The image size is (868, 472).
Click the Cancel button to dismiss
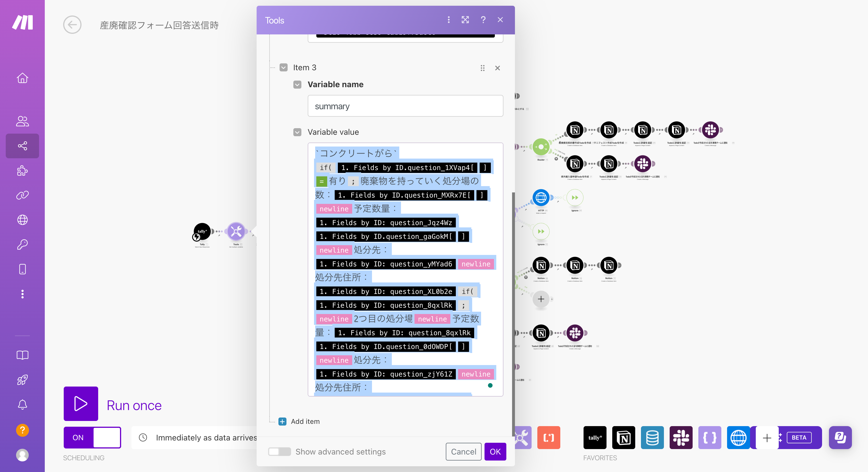click(x=464, y=452)
